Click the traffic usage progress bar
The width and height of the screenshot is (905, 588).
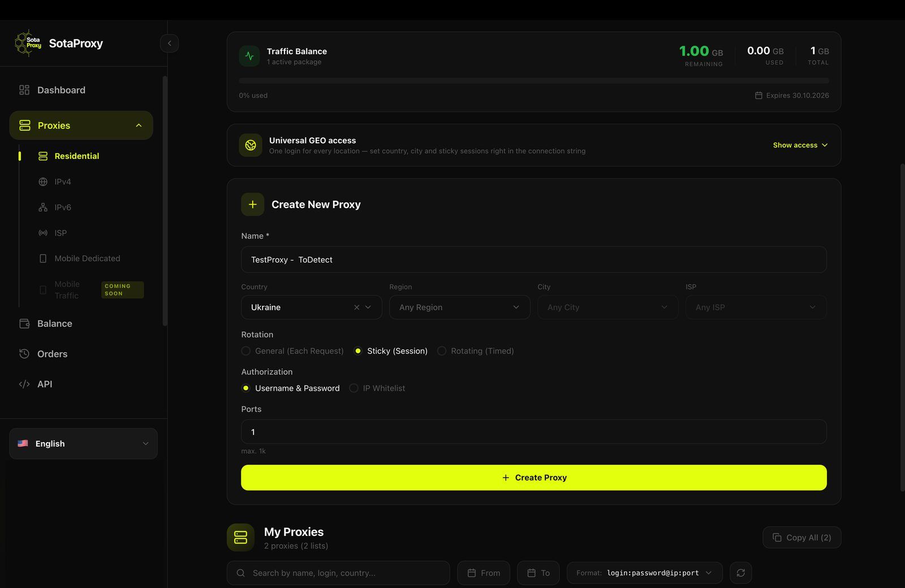534,81
